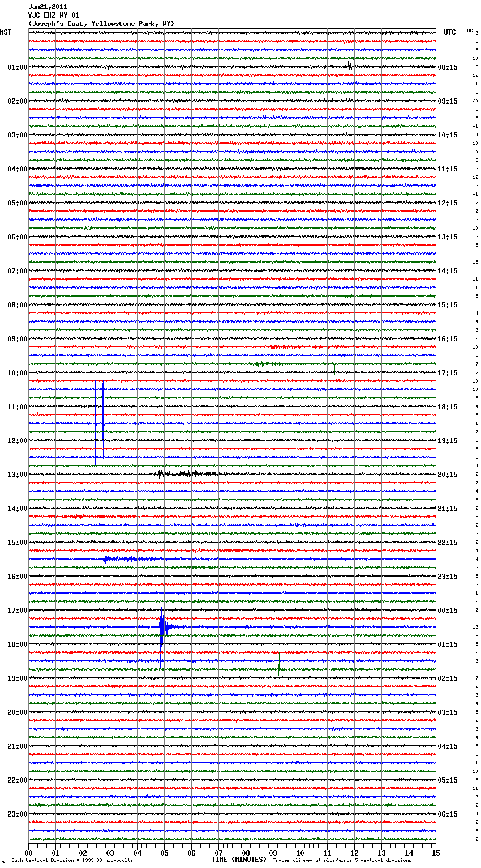Click minute tick label 13 on bottom axis
The width and height of the screenshot is (481, 868).
coord(381,853)
